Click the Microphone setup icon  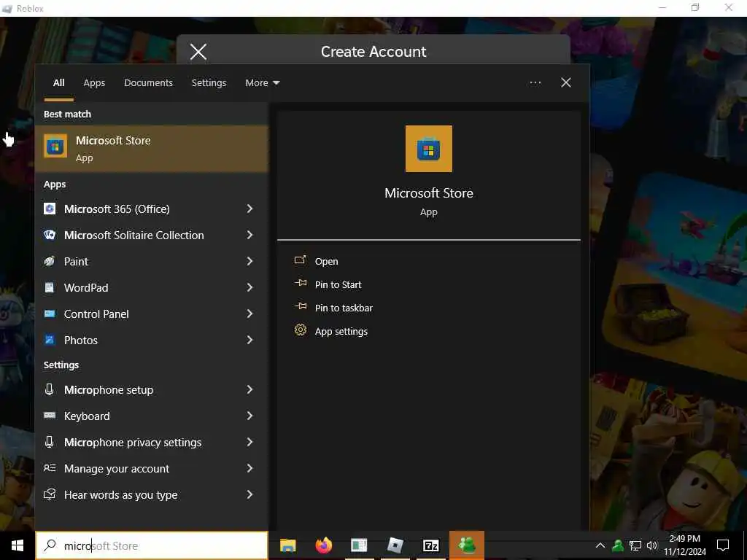pyautogui.click(x=50, y=389)
